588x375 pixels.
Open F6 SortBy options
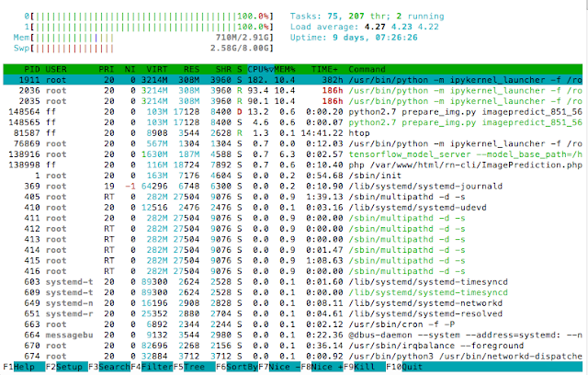click(x=237, y=367)
